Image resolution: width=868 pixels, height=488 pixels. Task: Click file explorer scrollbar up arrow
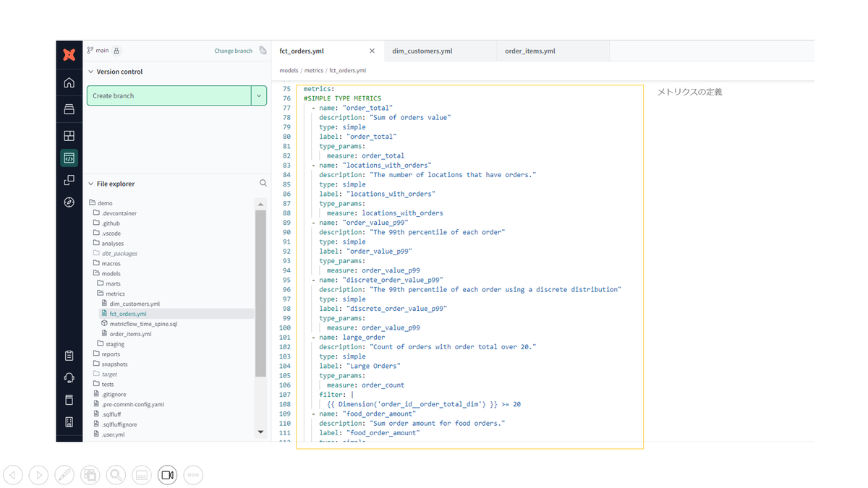(260, 205)
